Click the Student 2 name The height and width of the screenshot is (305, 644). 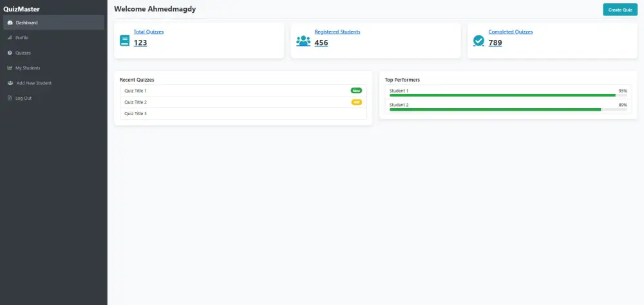[x=399, y=105]
